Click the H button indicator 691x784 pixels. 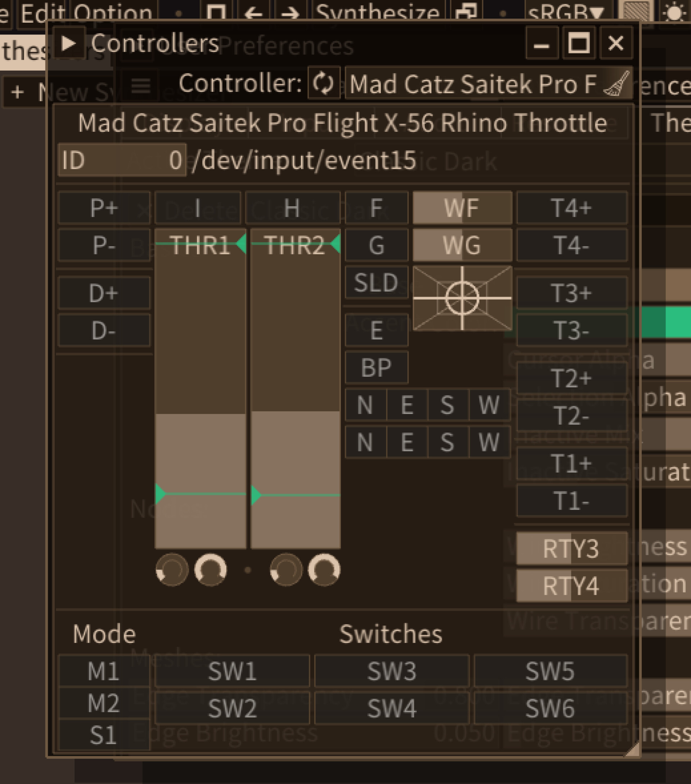tap(292, 207)
